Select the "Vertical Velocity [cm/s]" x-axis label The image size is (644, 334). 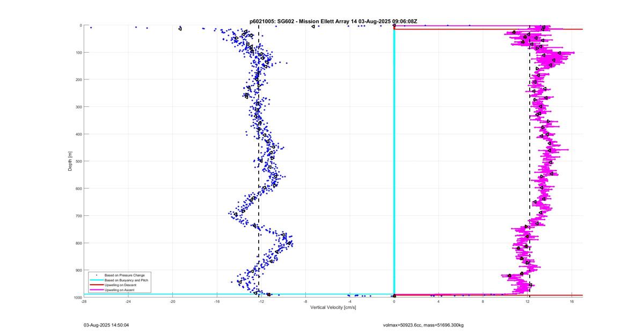click(333, 308)
